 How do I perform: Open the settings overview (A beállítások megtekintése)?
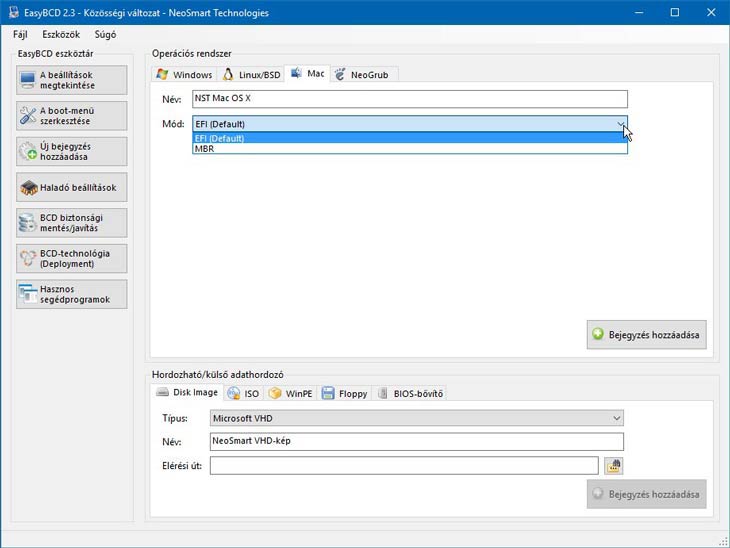tap(71, 80)
